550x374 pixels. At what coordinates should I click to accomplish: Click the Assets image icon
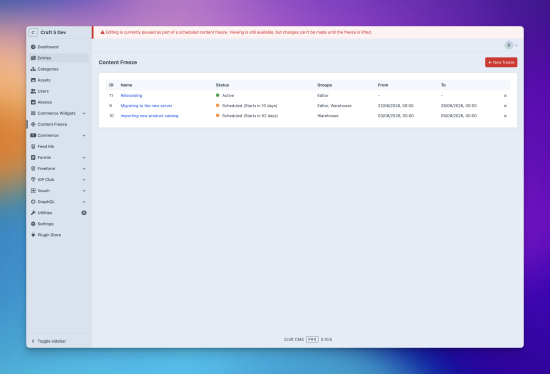[x=33, y=80]
